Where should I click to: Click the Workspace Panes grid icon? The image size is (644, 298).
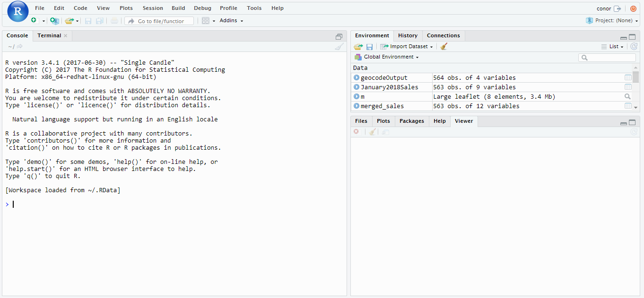coord(205,21)
